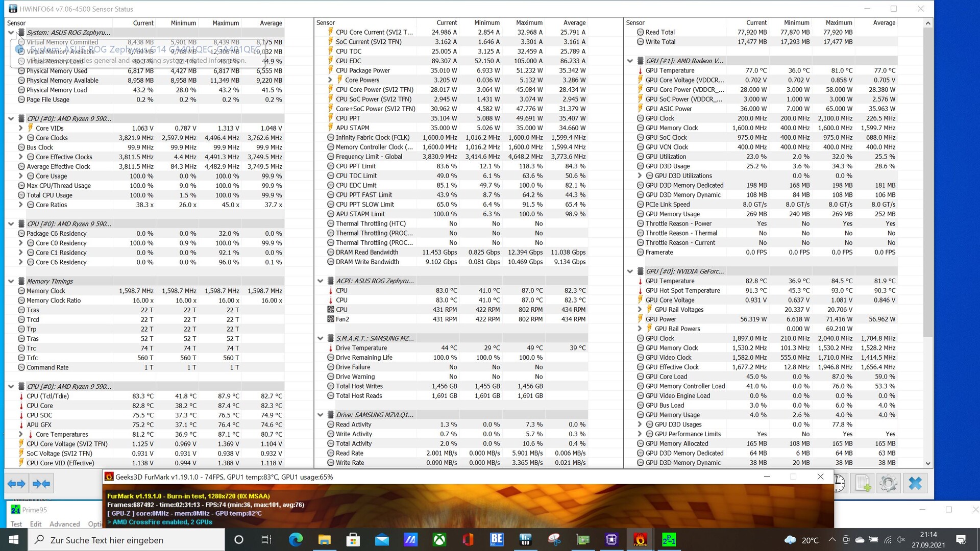Collapse the GPU [#1]: AMD Radeon group
Screen dimensions: 980x551
click(630, 61)
